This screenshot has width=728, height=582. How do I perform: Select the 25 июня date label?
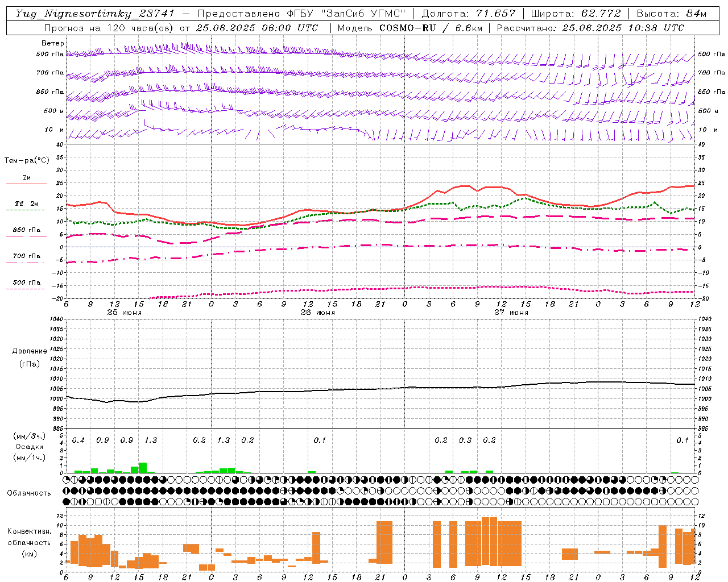[125, 313]
